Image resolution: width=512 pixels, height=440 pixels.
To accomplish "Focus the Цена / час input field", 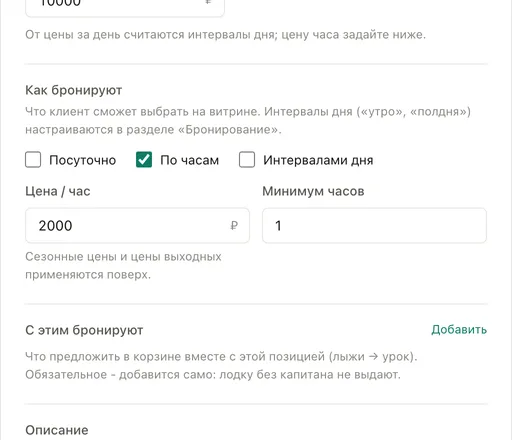I will [137, 226].
